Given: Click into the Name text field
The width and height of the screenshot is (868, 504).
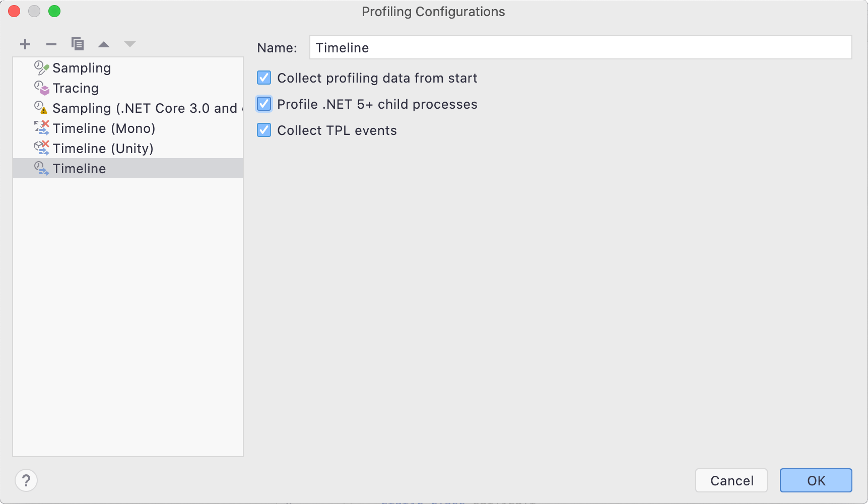Looking at the screenshot, I should (580, 48).
